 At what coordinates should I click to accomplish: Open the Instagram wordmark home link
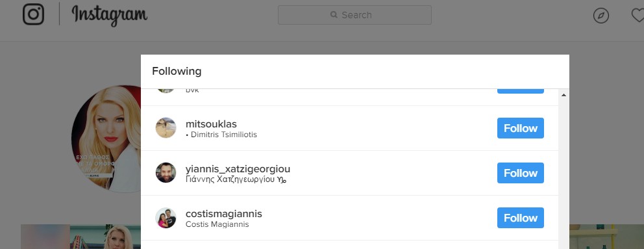[109, 15]
